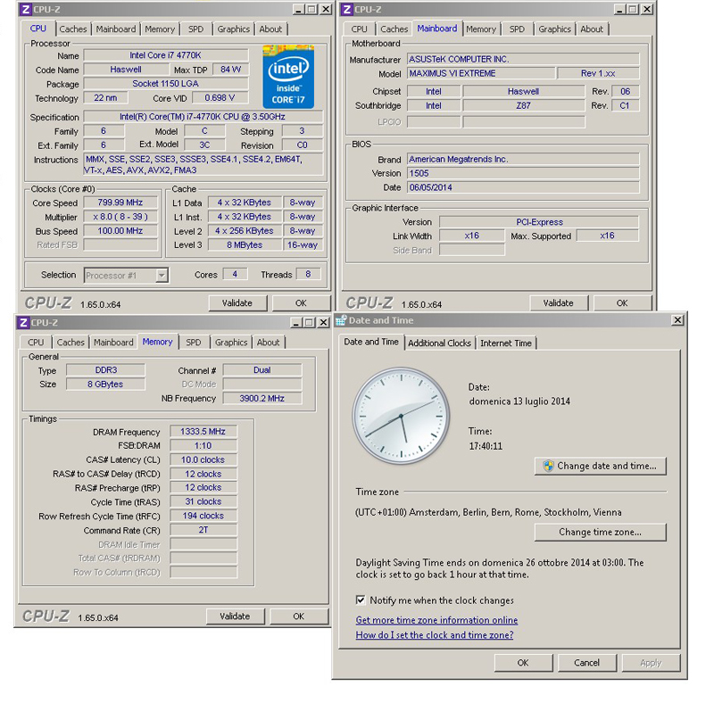This screenshot has width=714, height=728.
Task: Click the CPU-Z title icon in the Memory window
Action: tap(23, 322)
